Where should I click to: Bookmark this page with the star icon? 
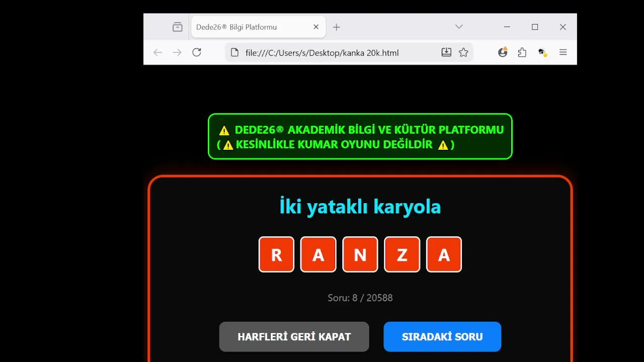pos(463,52)
